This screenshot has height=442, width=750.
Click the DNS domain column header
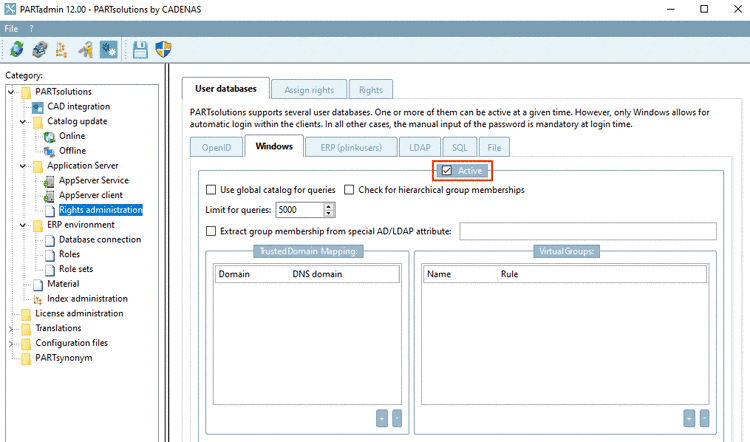344,274
